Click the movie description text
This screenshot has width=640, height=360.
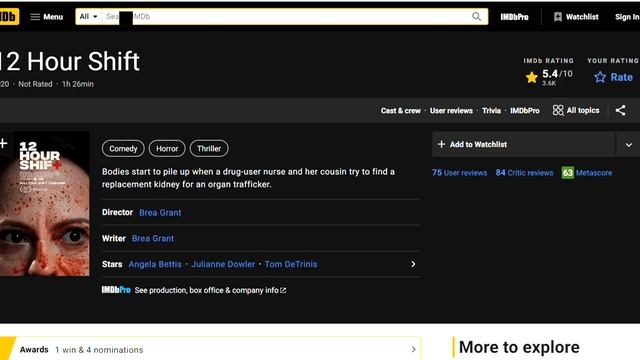[x=248, y=178]
